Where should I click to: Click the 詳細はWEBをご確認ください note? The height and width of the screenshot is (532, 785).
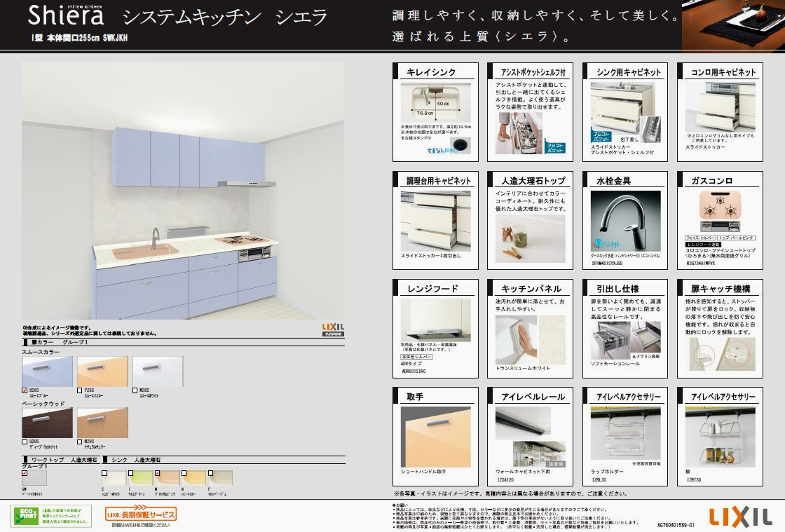141,525
